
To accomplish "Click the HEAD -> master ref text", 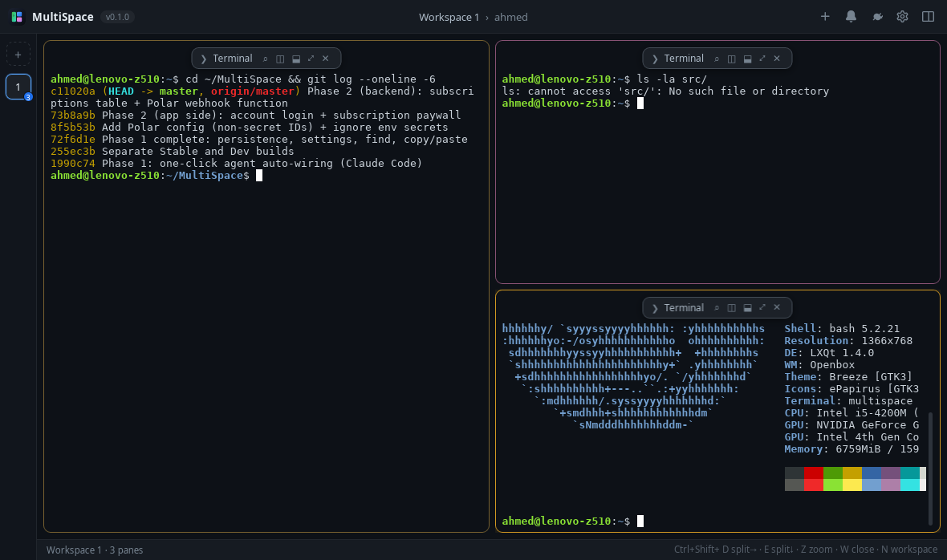I will click(152, 91).
